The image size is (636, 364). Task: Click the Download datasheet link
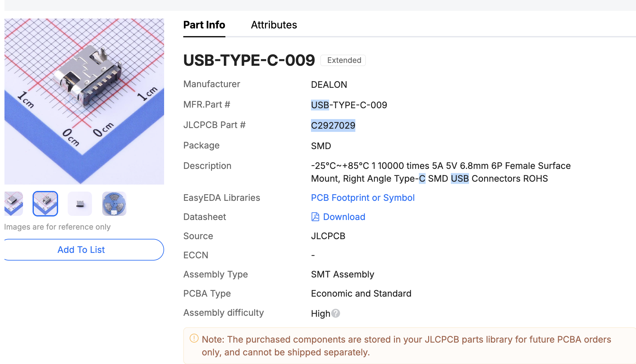344,217
